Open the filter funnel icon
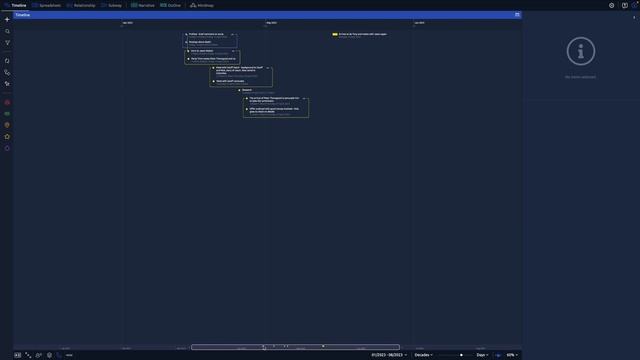Viewport: 640px width, 360px height. pyautogui.click(x=7, y=42)
